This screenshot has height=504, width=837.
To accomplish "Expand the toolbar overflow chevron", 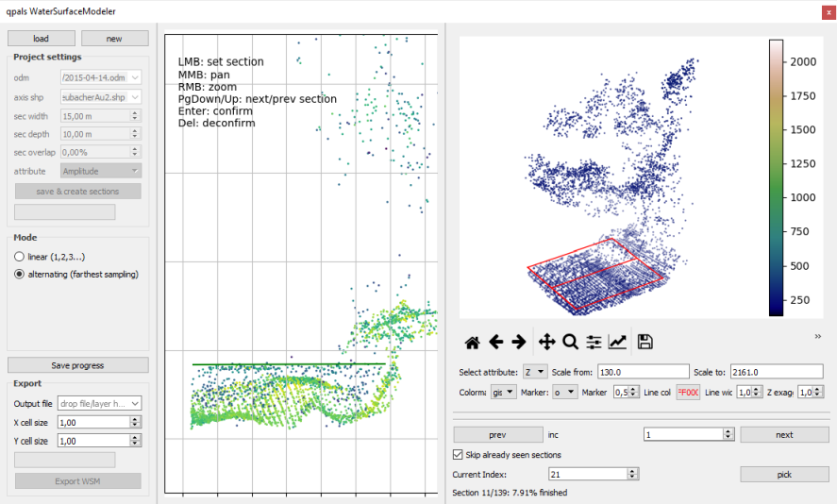I will [x=817, y=336].
